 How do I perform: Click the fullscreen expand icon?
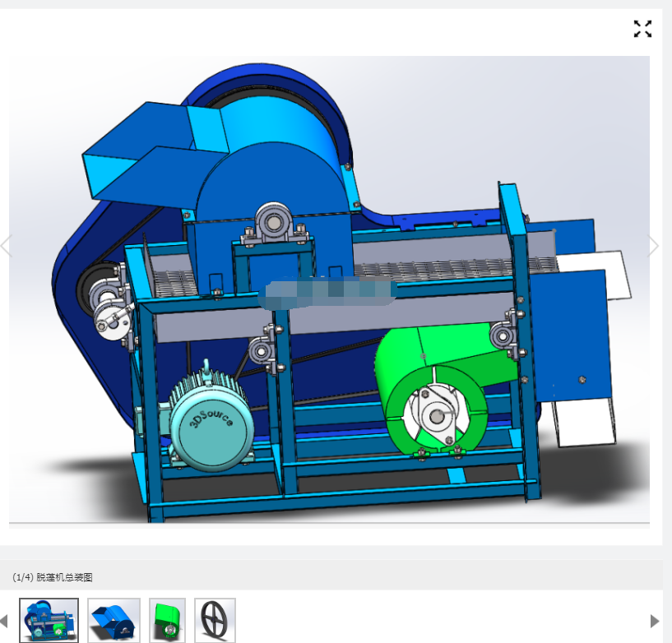[642, 29]
